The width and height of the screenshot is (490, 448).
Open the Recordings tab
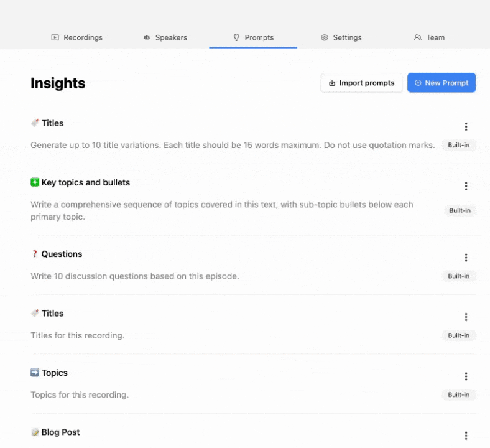pos(76,37)
